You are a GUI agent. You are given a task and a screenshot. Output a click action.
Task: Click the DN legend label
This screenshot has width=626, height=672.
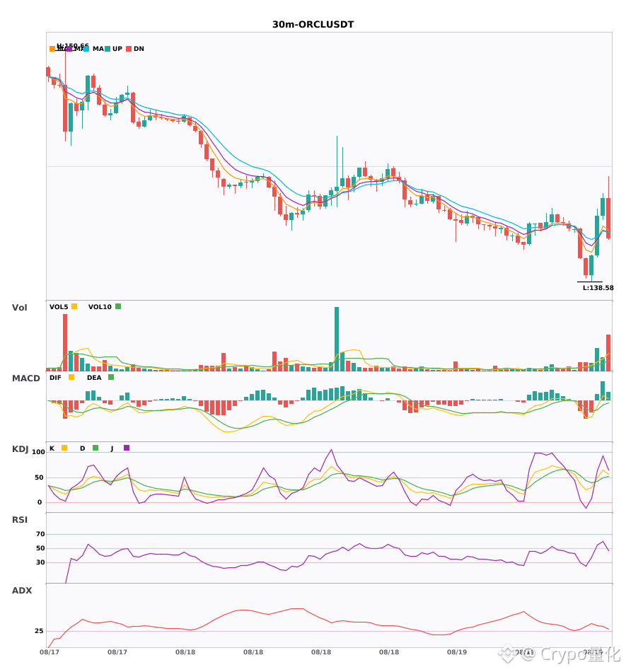tap(139, 49)
